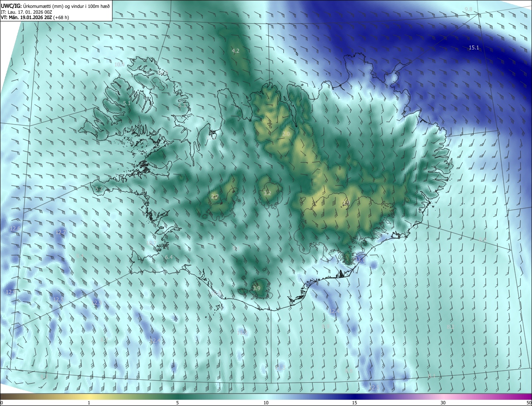Click the 9.8 value label
Image resolution: width=532 pixels, height=406 pixels.
click(468, 9)
